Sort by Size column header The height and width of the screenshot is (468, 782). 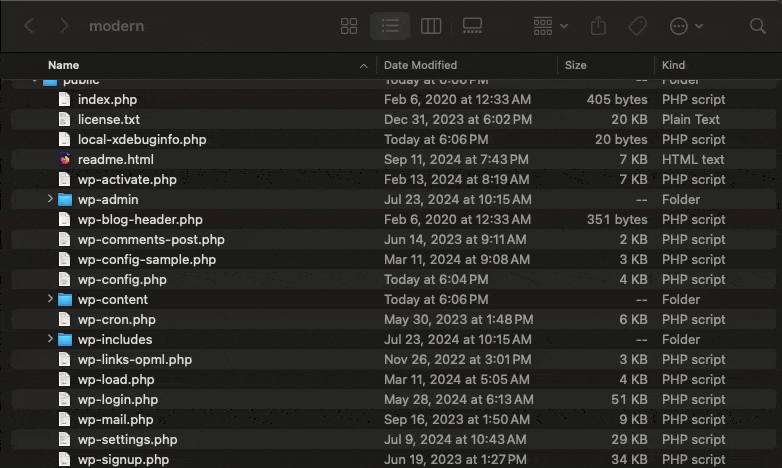pyautogui.click(x=576, y=65)
